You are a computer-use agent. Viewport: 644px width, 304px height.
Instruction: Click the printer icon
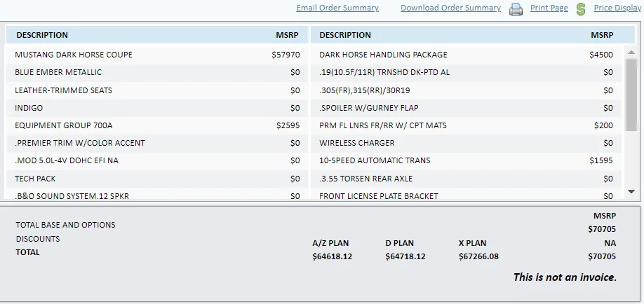point(516,9)
